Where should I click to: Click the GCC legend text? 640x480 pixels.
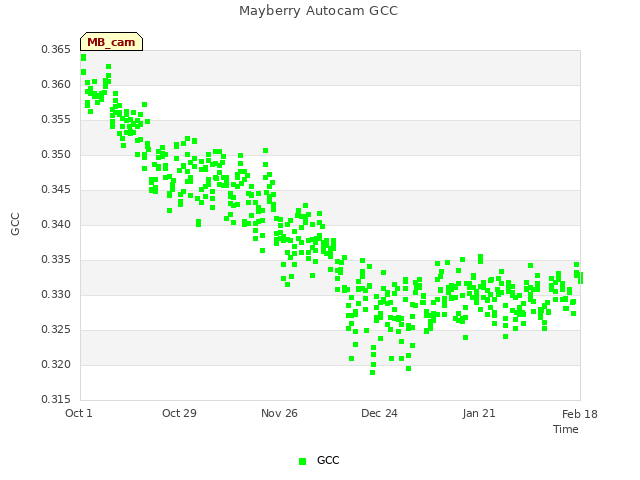point(328,460)
